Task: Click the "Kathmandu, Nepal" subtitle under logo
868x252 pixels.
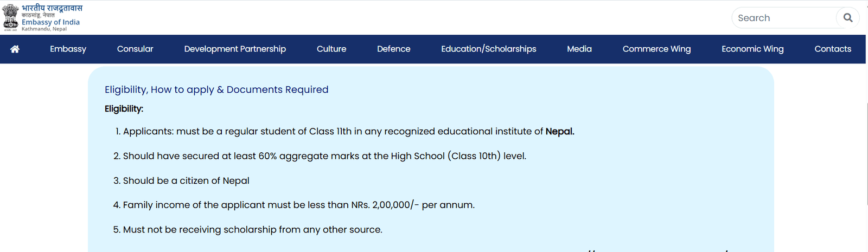Action: (44, 29)
